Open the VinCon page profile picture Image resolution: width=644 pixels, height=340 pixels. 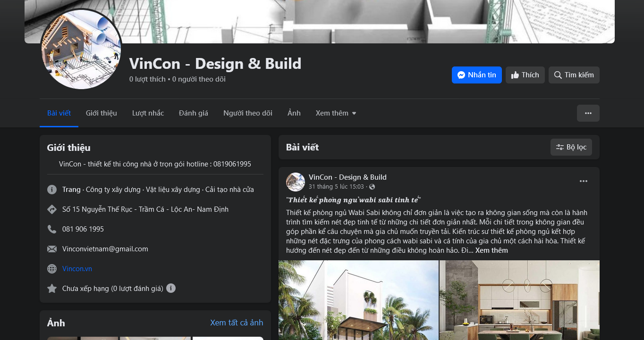(81, 49)
